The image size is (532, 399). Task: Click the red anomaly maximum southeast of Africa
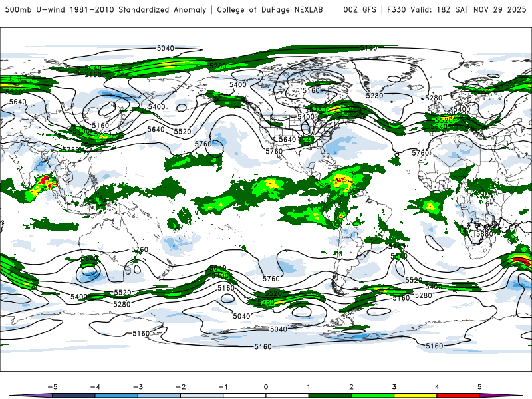(522, 261)
